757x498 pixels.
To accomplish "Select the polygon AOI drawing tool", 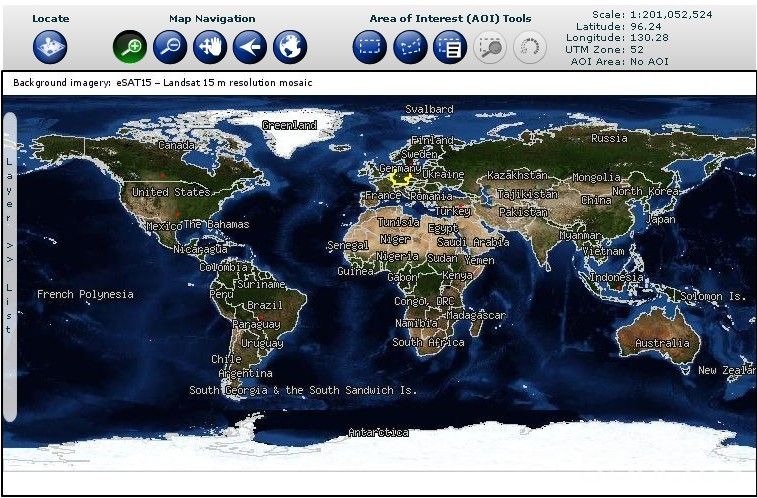I will [x=410, y=46].
